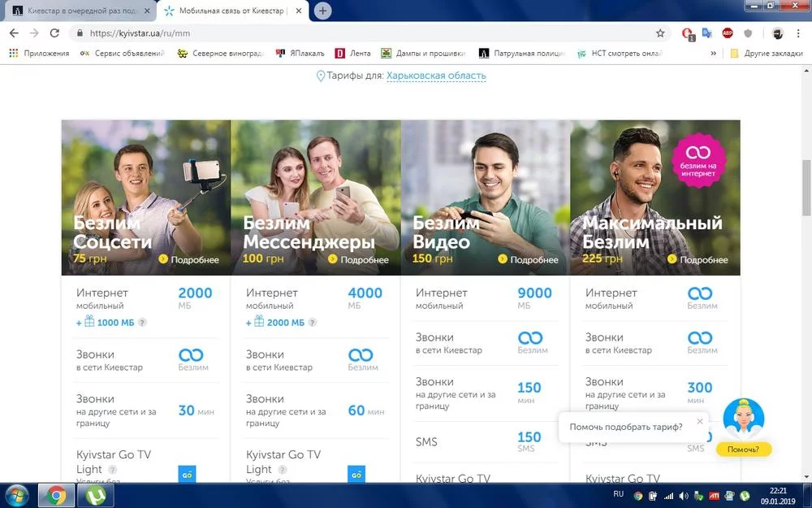Expand hidden bookmarks chevron
812x508 pixels.
713,53
